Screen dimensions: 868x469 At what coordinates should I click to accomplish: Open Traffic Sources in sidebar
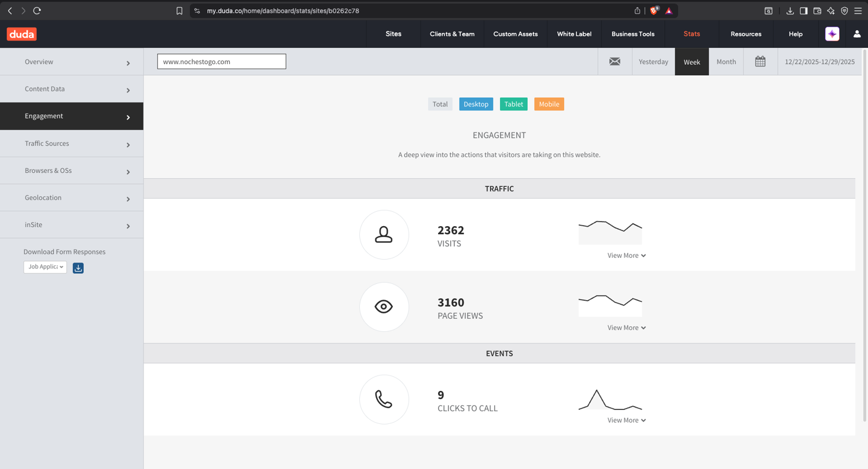coord(72,143)
